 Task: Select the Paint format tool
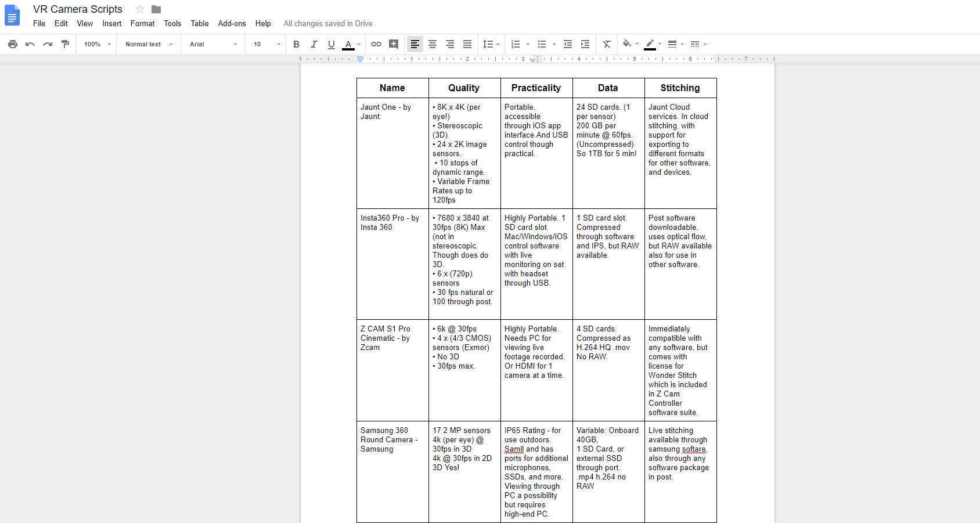click(x=65, y=44)
